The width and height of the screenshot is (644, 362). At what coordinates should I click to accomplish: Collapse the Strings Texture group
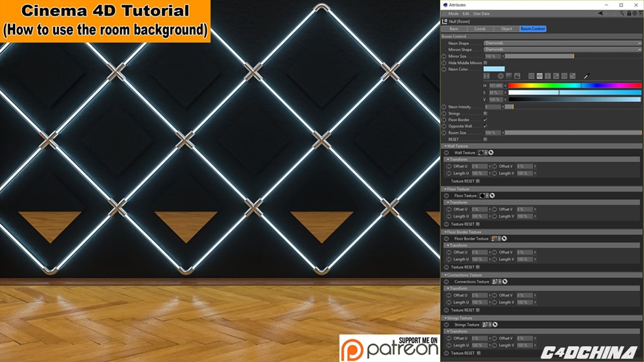point(445,318)
